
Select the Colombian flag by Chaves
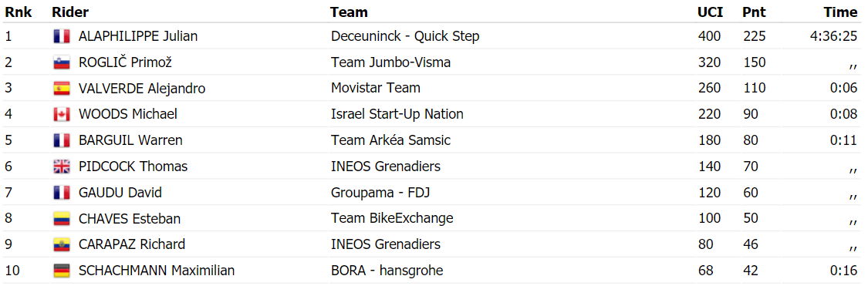(x=62, y=218)
